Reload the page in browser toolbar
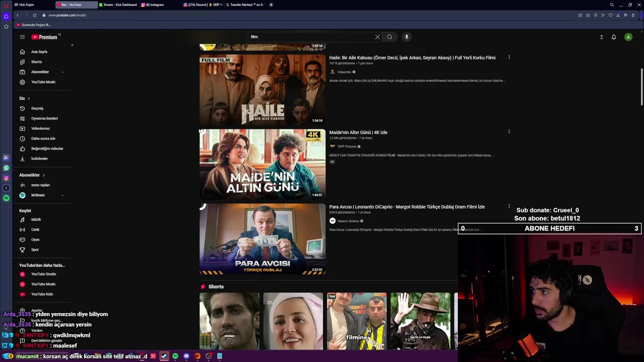Screen dimensions: 644x362 [x=35, y=15]
